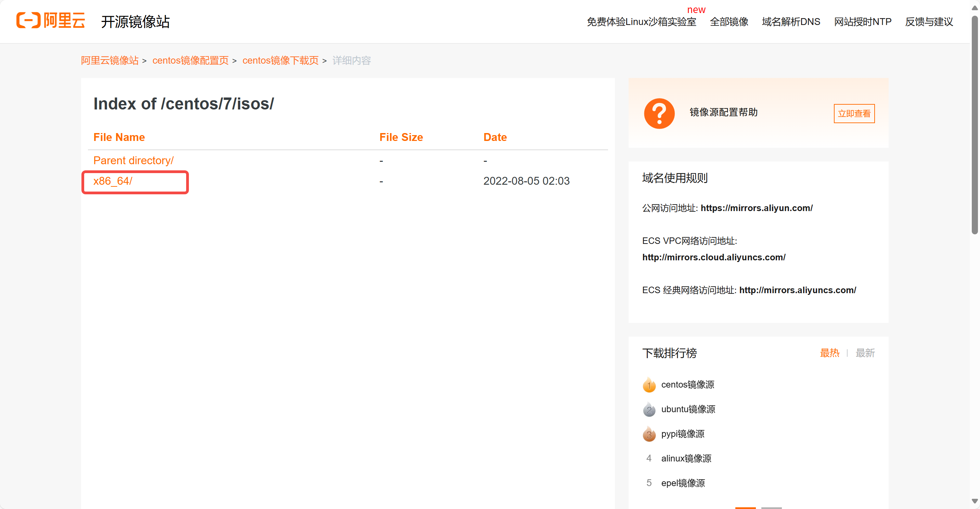980x509 pixels.
Task: Go to centos镜像下载页 breadcrumb link
Action: click(x=280, y=61)
